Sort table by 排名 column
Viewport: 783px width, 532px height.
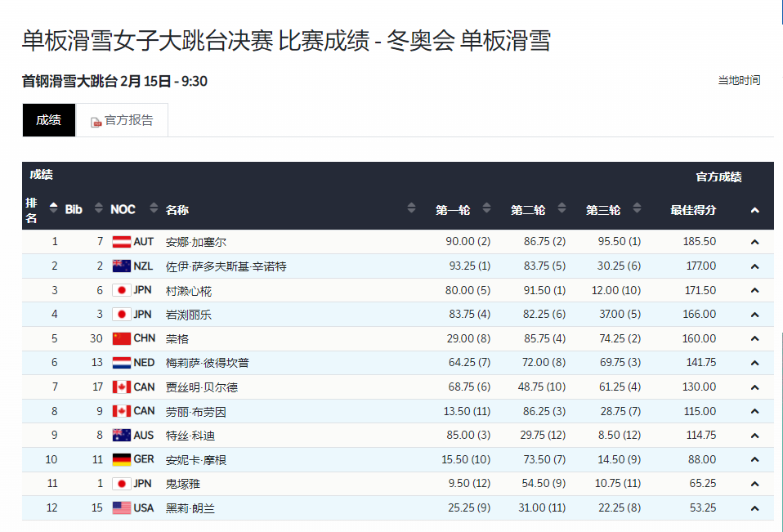click(x=54, y=209)
